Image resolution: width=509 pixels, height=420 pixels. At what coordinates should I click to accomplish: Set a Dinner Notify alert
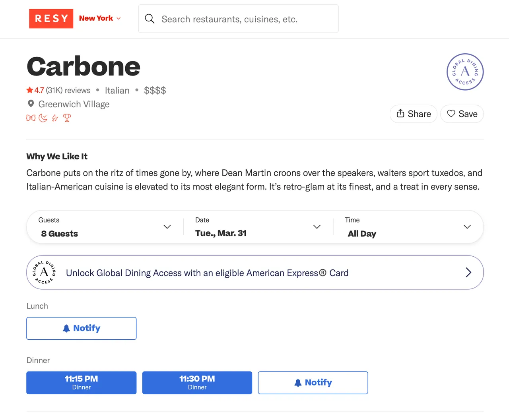coord(313,383)
